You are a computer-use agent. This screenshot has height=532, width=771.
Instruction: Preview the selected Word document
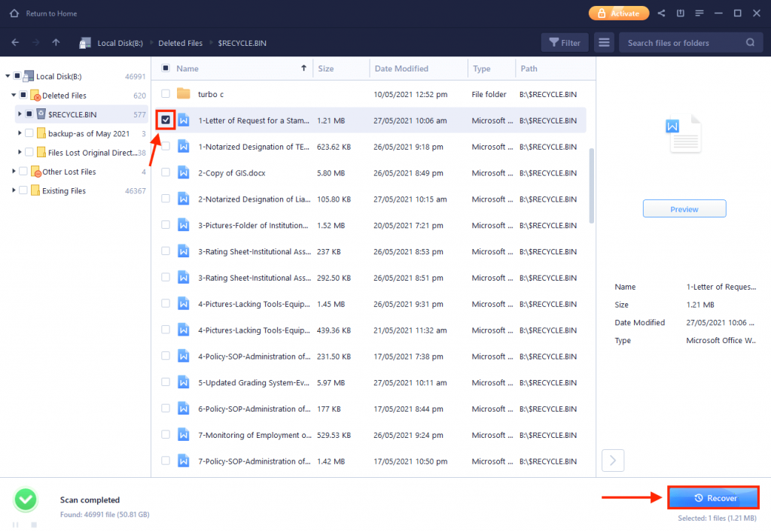point(684,208)
